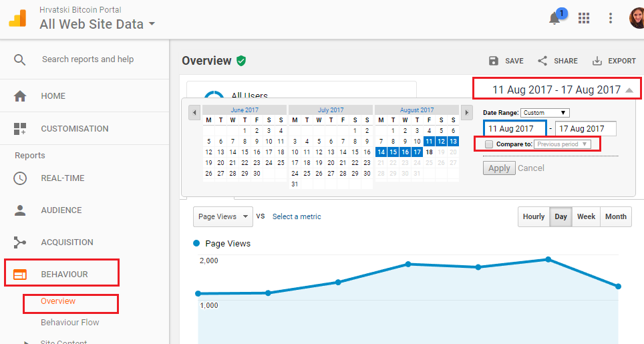Click the notifications bell icon
Image resolution: width=644 pixels, height=344 pixels.
click(x=554, y=19)
